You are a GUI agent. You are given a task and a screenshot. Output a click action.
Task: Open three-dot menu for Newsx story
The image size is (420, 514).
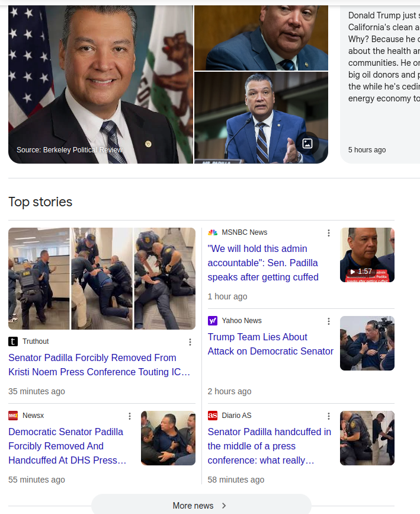[130, 416]
